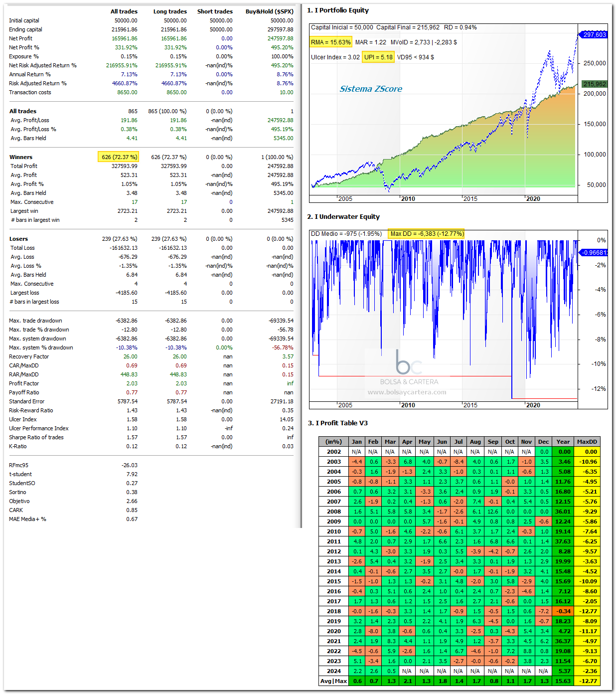
Task: Click the "(in%)" profit table header
Action: coord(334,442)
